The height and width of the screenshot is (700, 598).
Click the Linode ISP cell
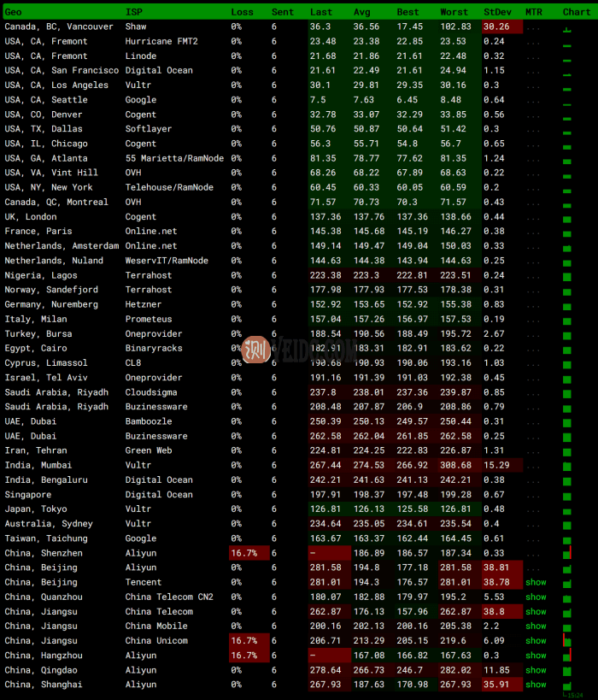[x=141, y=56]
